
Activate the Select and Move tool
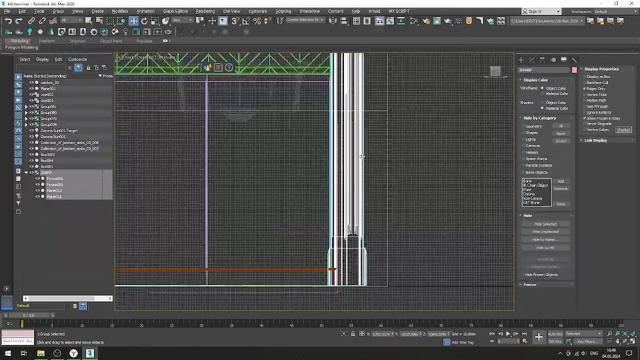point(133,21)
